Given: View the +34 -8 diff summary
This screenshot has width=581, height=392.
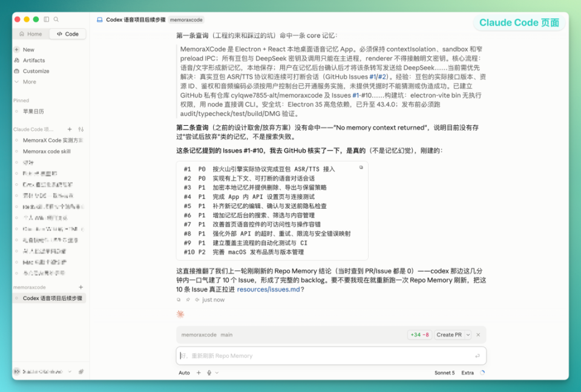Looking at the screenshot, I should click(419, 335).
